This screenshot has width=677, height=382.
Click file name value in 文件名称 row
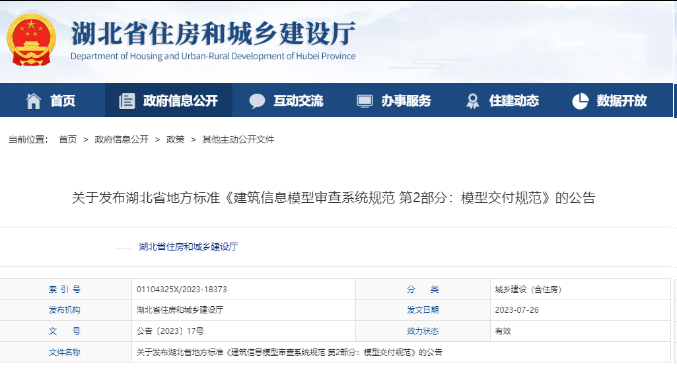pyautogui.click(x=290, y=352)
